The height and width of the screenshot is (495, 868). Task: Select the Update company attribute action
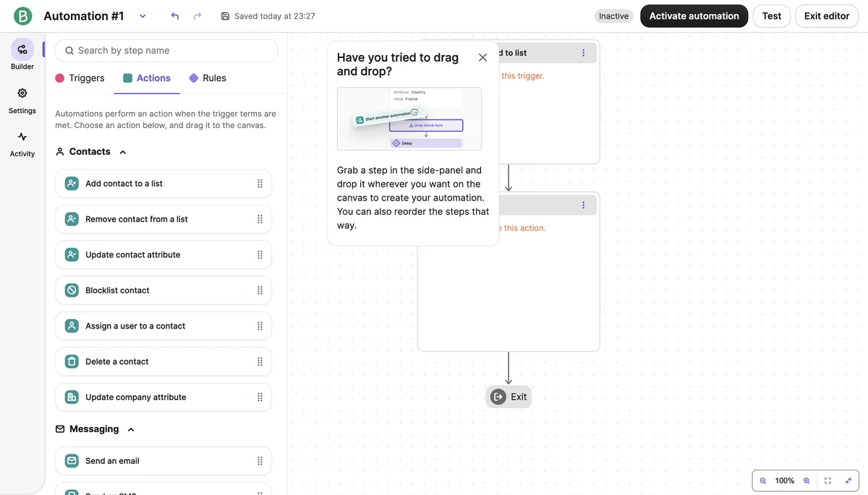[163, 397]
